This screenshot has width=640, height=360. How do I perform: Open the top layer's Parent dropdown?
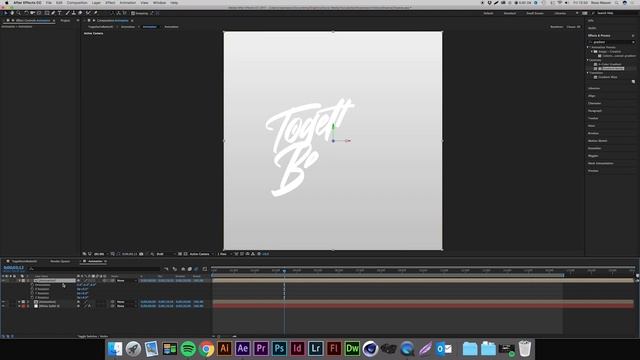[127, 281]
